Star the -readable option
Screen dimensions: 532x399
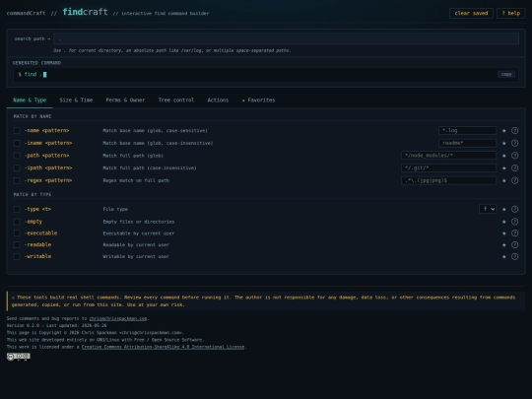coord(503,245)
